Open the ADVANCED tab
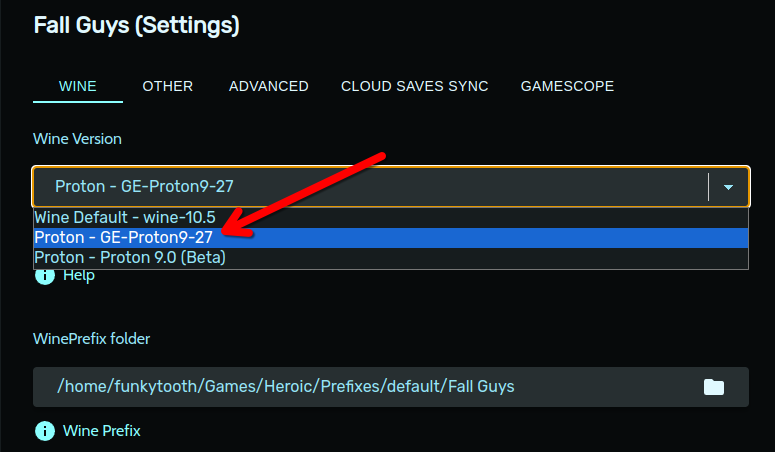Image resolution: width=775 pixels, height=452 pixels. pos(268,86)
